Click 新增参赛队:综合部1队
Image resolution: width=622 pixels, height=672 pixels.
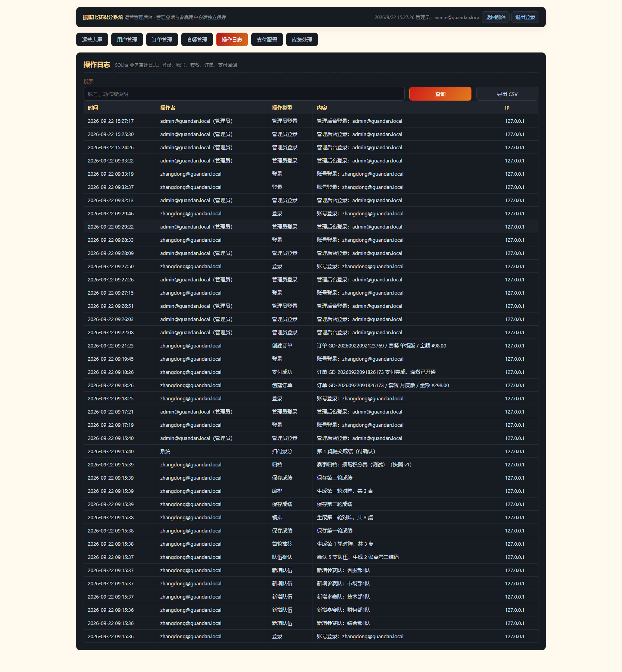point(343,623)
